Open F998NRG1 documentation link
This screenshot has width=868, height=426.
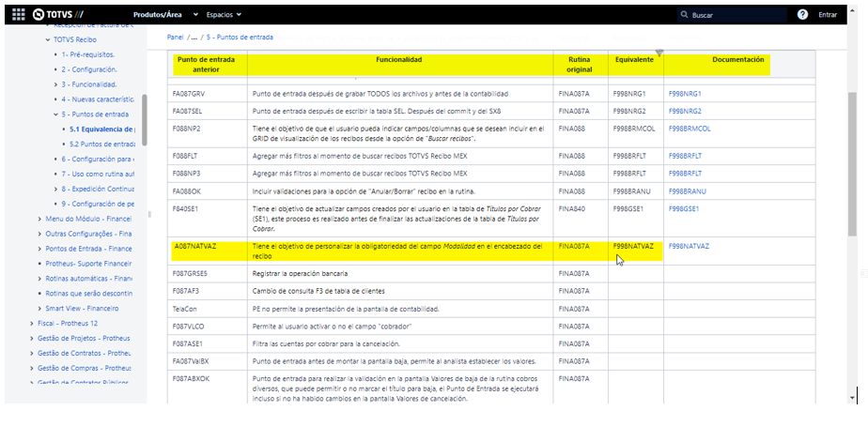tap(685, 94)
